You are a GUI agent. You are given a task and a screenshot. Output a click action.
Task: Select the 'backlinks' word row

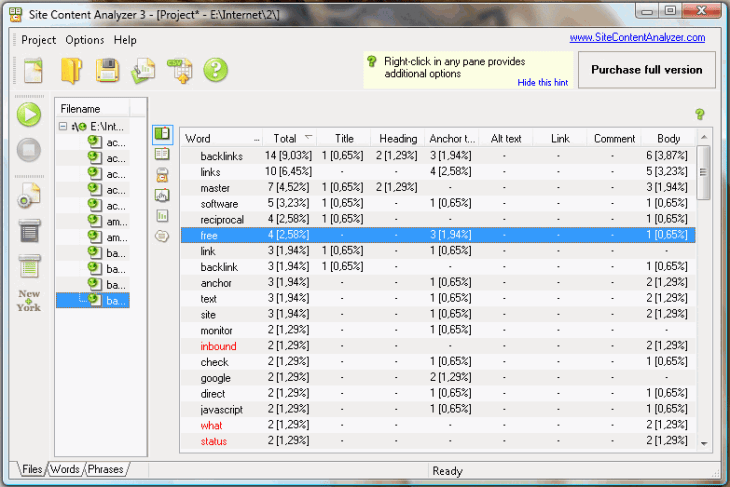tap(438, 156)
